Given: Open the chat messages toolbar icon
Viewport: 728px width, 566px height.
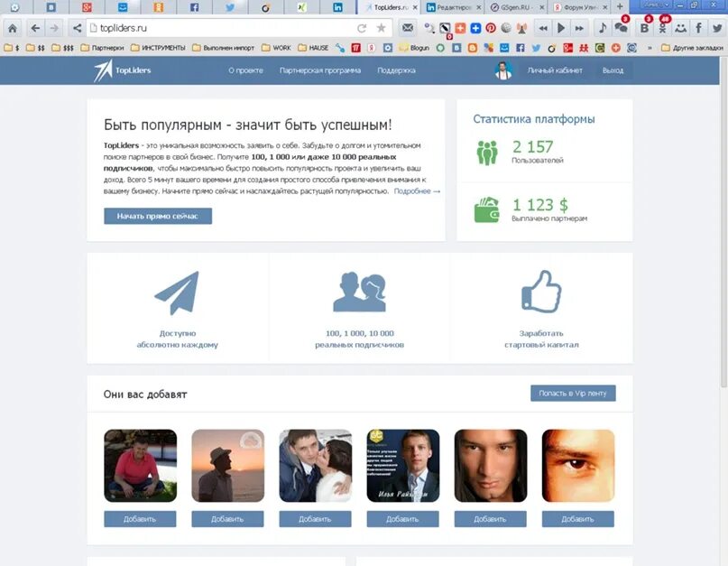Looking at the screenshot, I should [x=621, y=28].
